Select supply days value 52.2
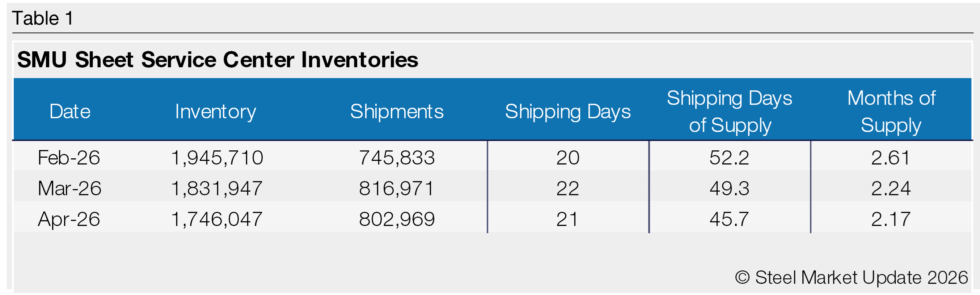Screen dimensions: 980x295 point(729,157)
